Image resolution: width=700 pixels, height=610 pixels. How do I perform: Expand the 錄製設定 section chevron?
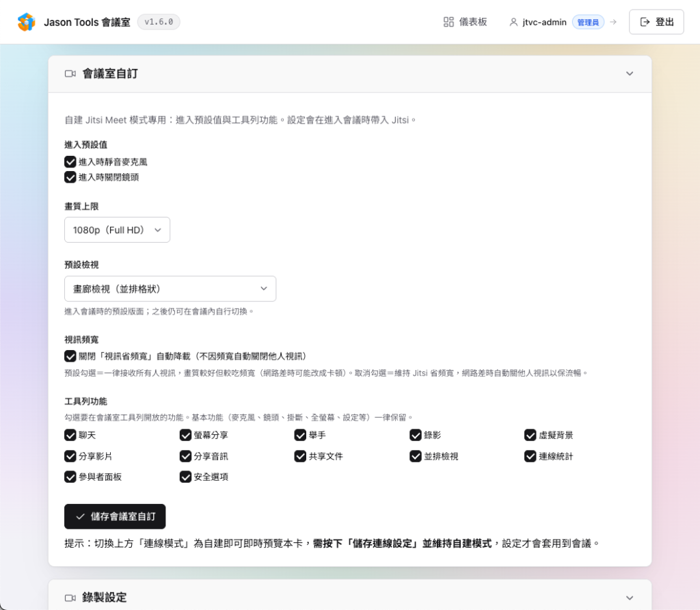click(630, 598)
